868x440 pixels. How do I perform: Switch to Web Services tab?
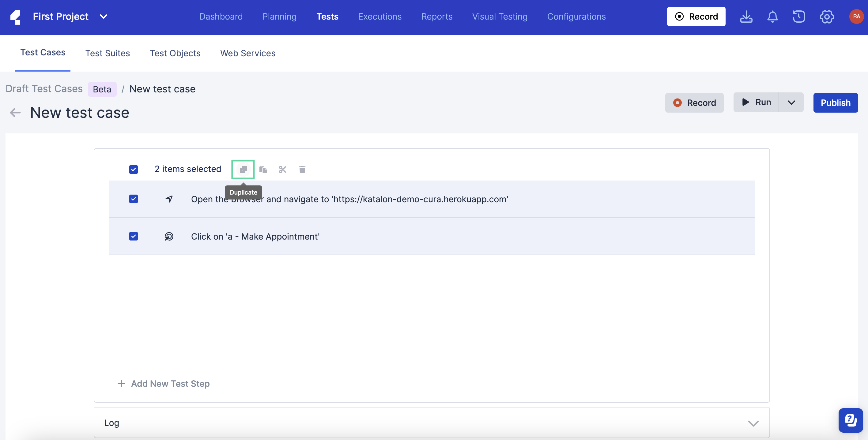coord(248,53)
